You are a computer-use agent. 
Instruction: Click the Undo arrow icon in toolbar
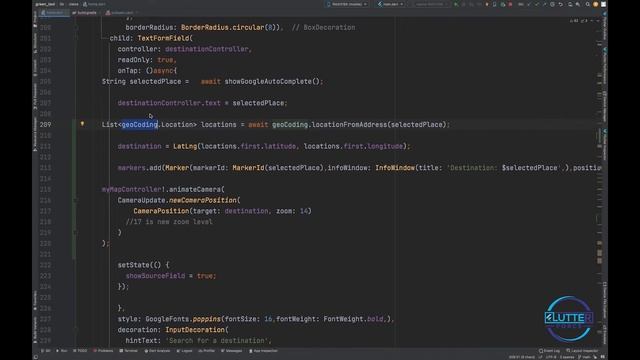click(561, 4)
